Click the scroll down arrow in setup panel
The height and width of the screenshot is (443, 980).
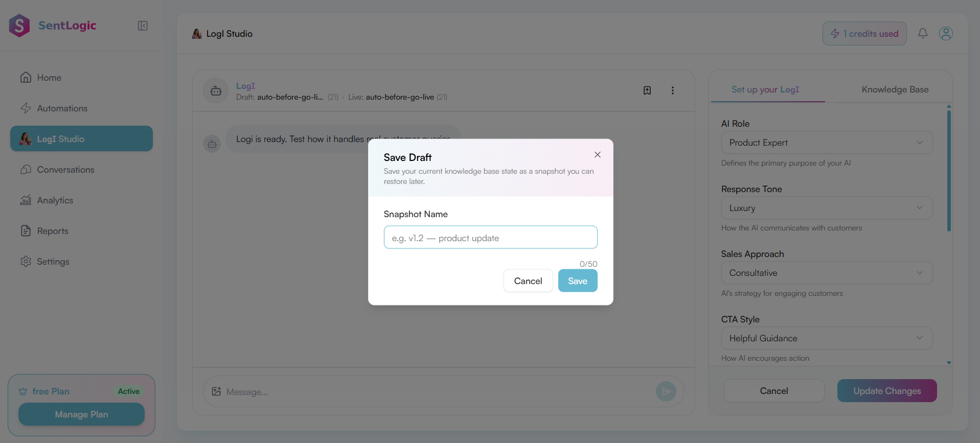point(949,363)
